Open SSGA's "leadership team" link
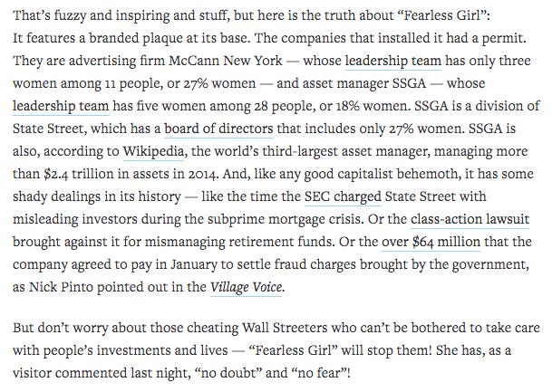This screenshot has height=392, width=552. [x=61, y=106]
